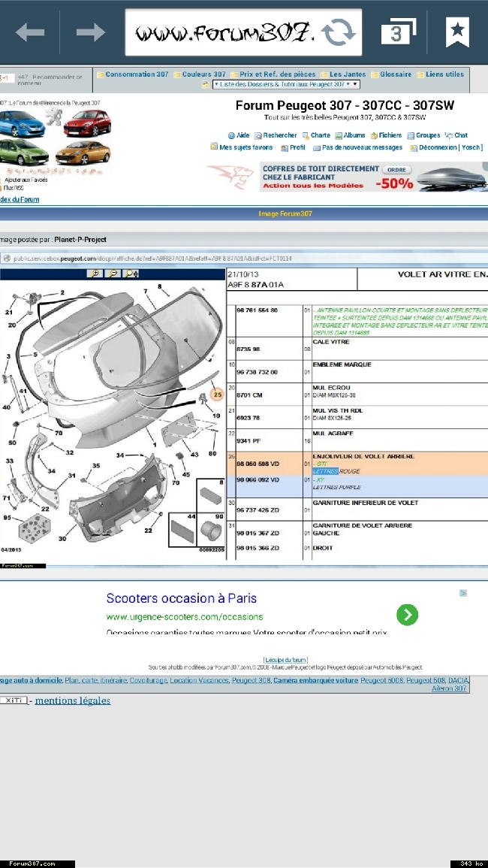The width and height of the screenshot is (488, 868).
Task: Open DACIA footer link
Action: (x=459, y=680)
